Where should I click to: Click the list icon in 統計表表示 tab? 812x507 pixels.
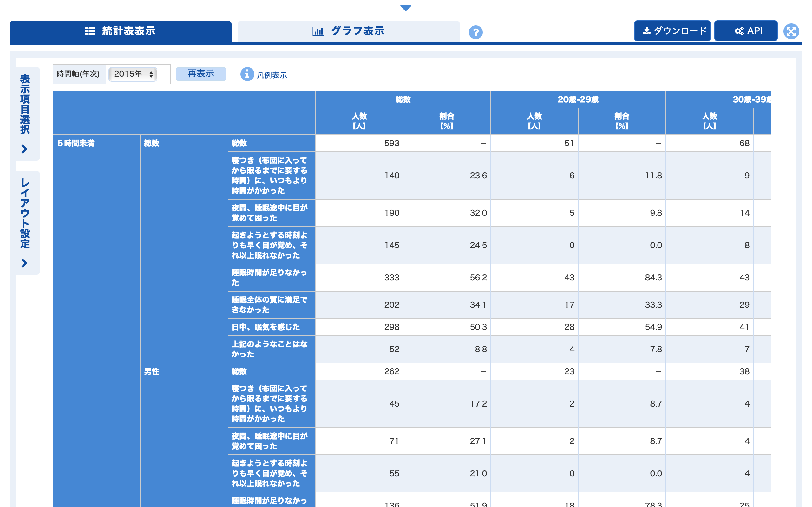[x=90, y=31]
